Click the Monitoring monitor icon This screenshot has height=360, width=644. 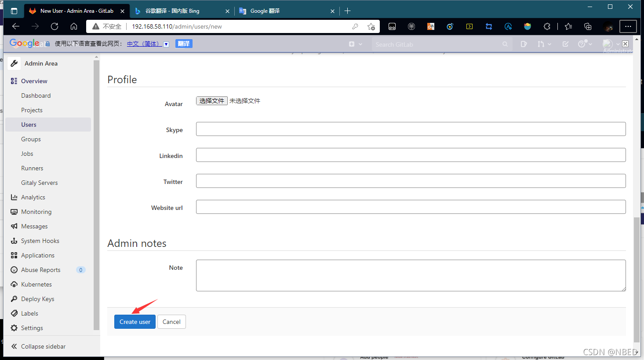(x=14, y=212)
